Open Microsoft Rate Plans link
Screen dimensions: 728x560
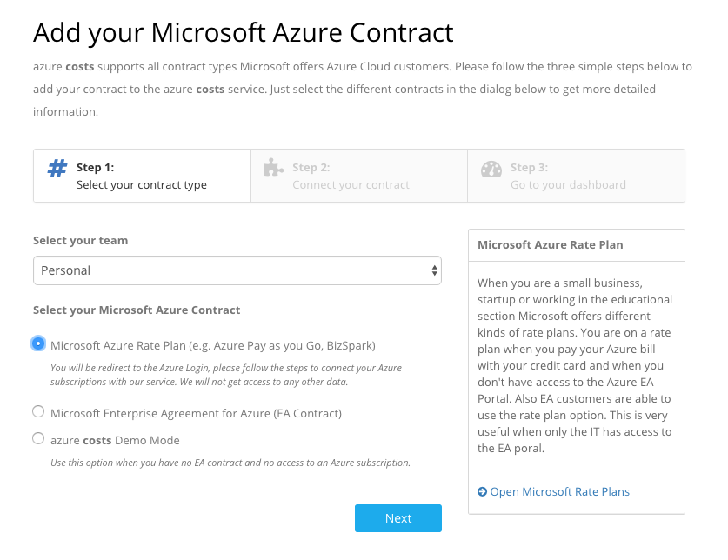(x=559, y=491)
